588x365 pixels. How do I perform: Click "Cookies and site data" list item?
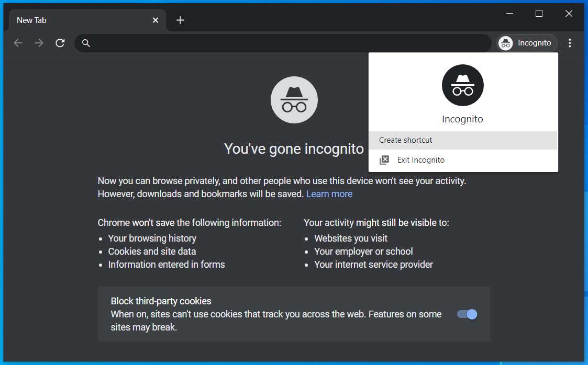(x=152, y=252)
